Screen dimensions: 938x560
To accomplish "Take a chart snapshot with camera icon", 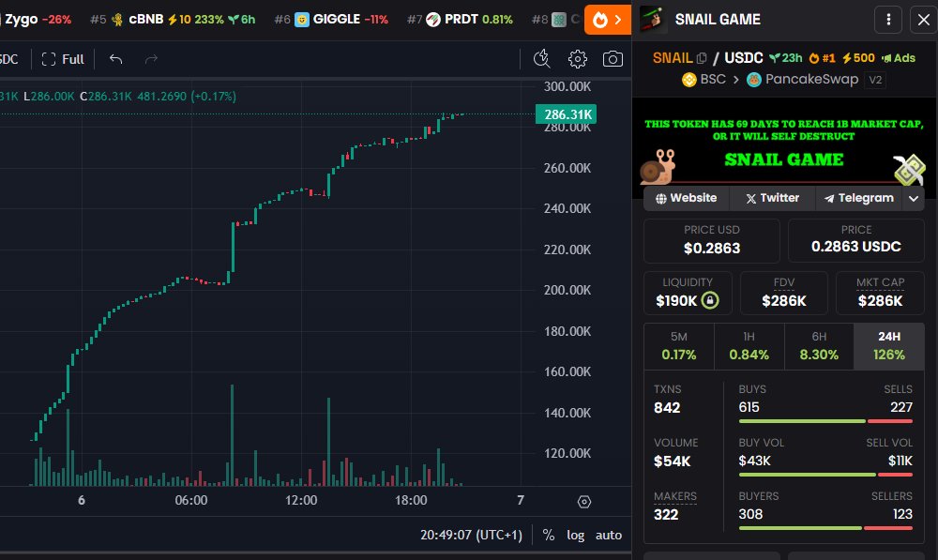I will pos(613,59).
